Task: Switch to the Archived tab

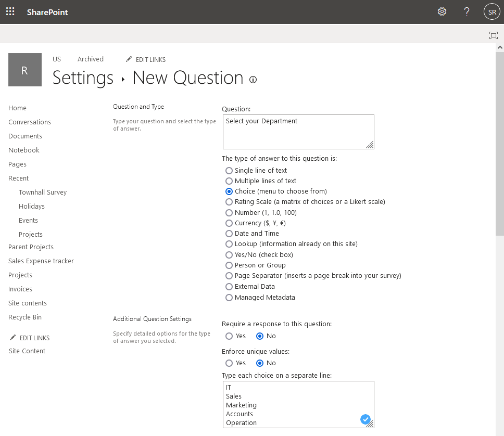Action: (x=90, y=59)
